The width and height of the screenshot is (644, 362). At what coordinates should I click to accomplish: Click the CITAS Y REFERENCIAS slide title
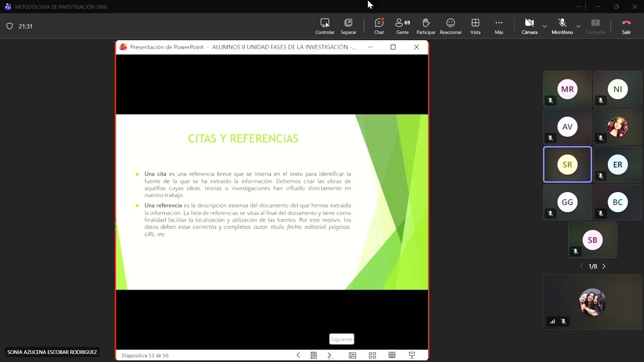243,139
